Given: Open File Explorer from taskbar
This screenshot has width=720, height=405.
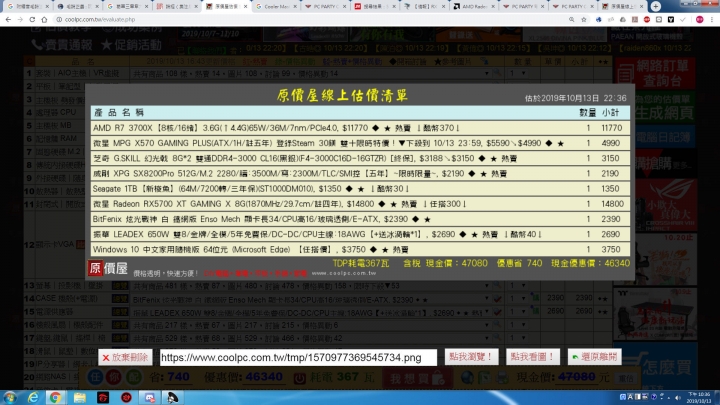Looking at the screenshot, I should [79, 397].
